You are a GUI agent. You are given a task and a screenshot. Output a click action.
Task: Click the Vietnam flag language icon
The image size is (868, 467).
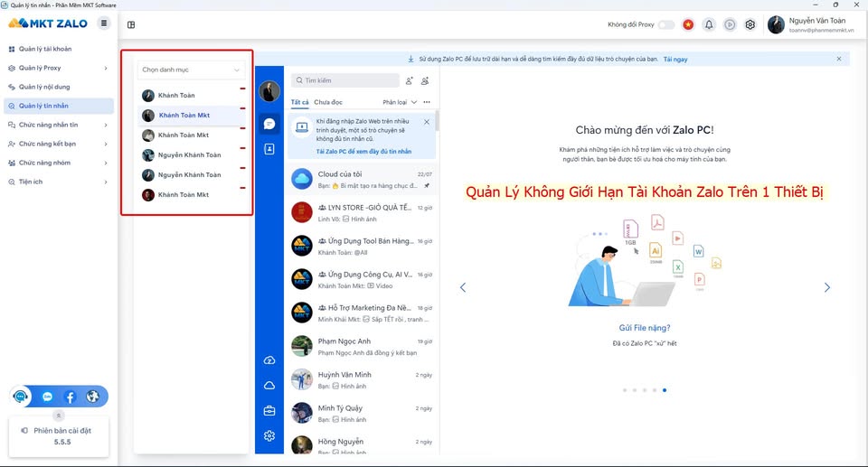[688, 25]
